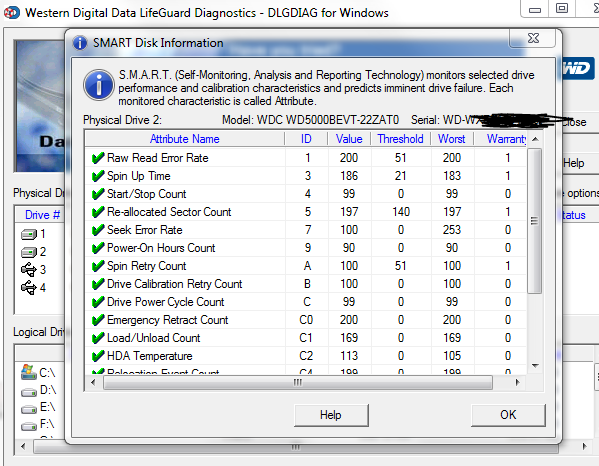This screenshot has height=466, width=599.
Task: Maximize the DLGDIAG main window
Action: [562, 8]
